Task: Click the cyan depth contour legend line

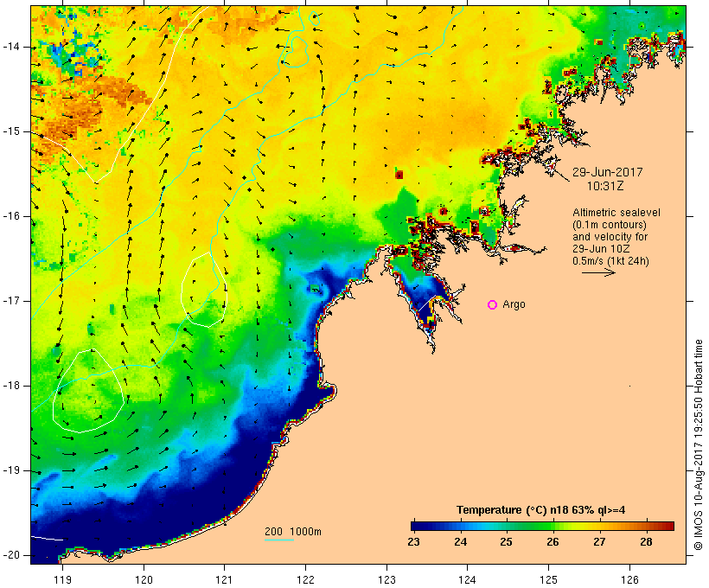Action: pos(279,540)
